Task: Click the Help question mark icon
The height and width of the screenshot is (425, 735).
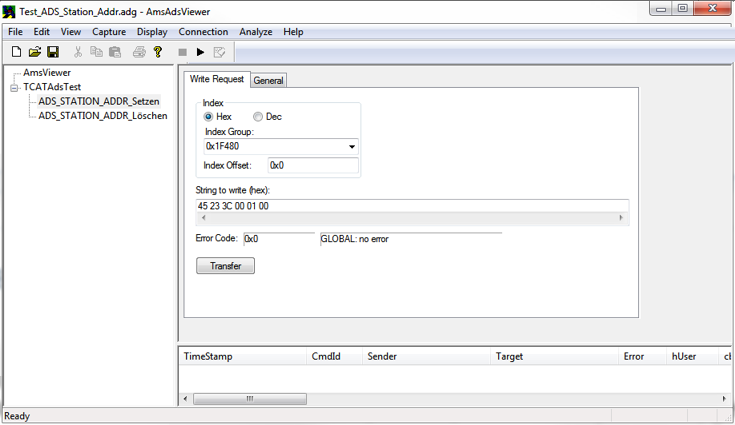Action: coord(158,52)
